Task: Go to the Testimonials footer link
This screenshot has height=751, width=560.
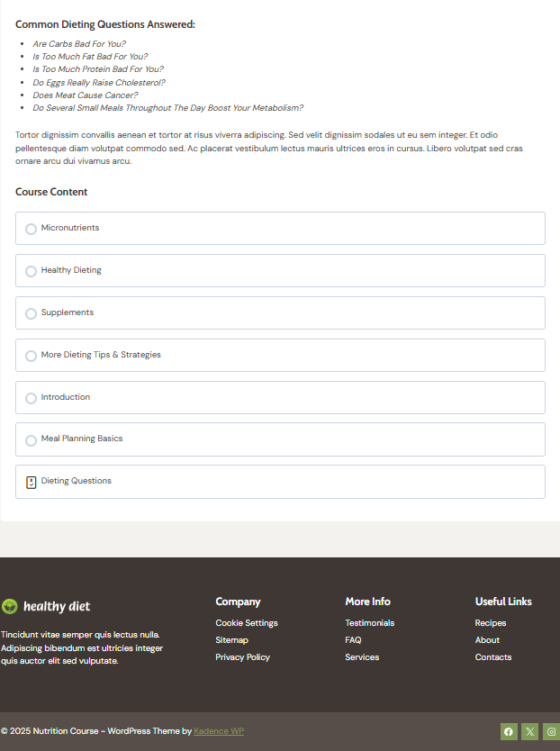Action: [x=370, y=622]
